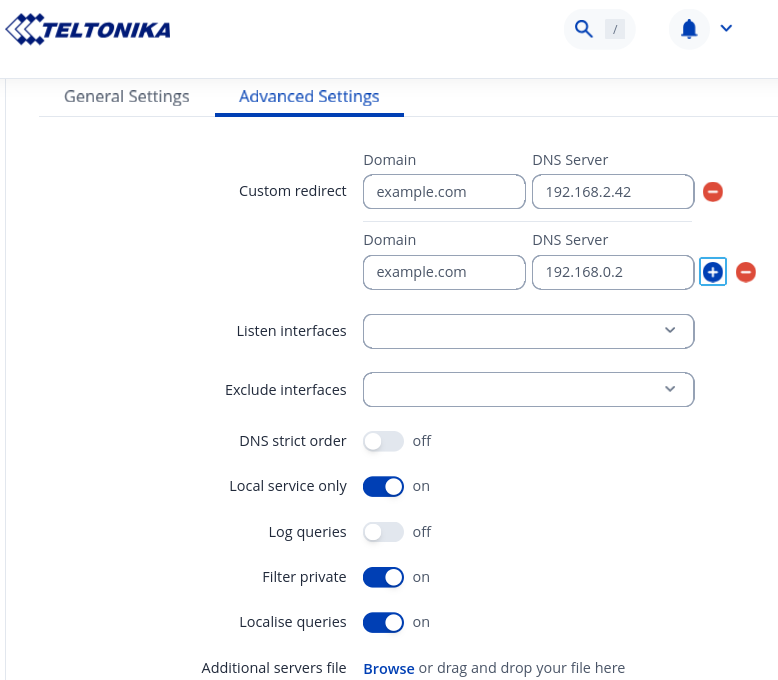
Task: Expand menu chevron beside the bell
Action: pyautogui.click(x=726, y=28)
